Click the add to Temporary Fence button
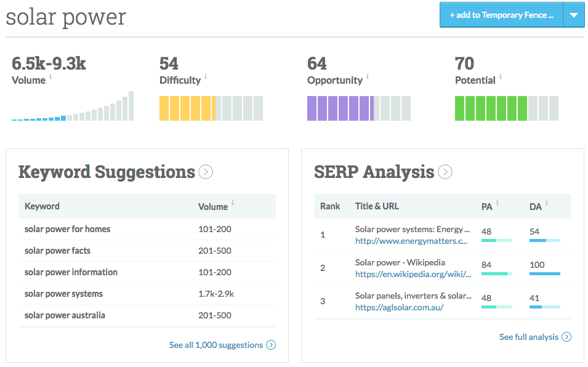The width and height of the screenshot is (588, 367). coord(501,15)
